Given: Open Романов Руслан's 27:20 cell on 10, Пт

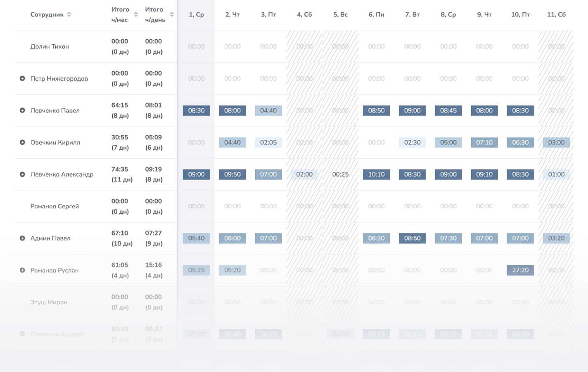Looking at the screenshot, I should click(x=520, y=270).
